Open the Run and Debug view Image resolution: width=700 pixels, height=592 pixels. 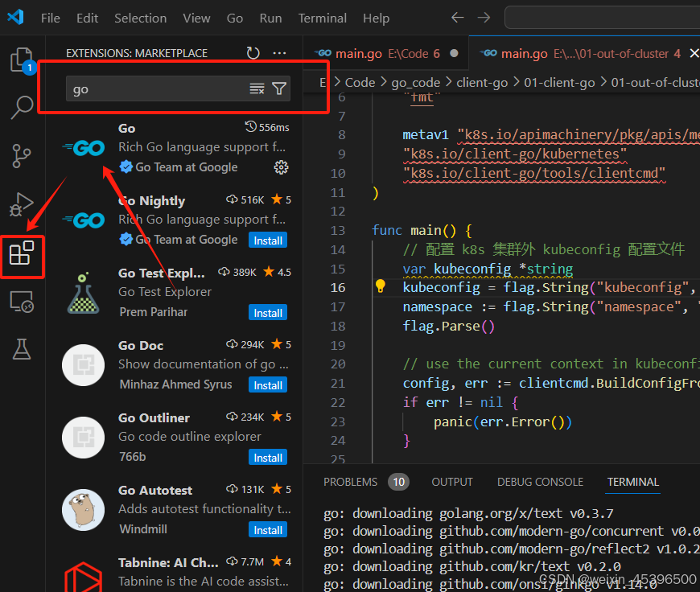pyautogui.click(x=22, y=204)
